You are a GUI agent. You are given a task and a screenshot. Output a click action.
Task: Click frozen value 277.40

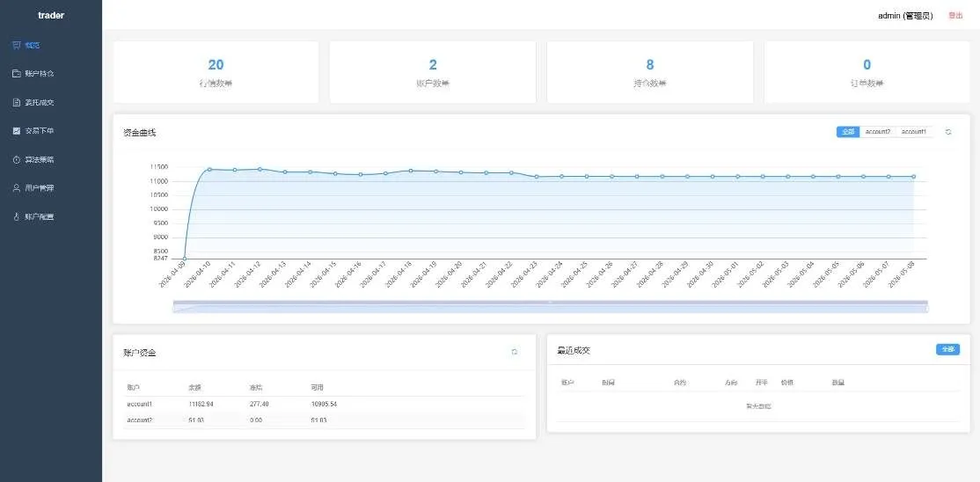pyautogui.click(x=259, y=405)
